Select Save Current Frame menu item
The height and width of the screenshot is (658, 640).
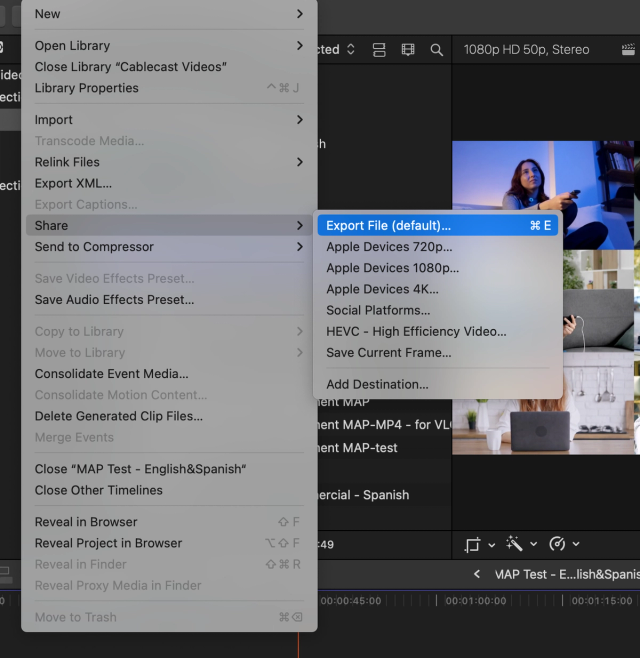click(x=388, y=352)
